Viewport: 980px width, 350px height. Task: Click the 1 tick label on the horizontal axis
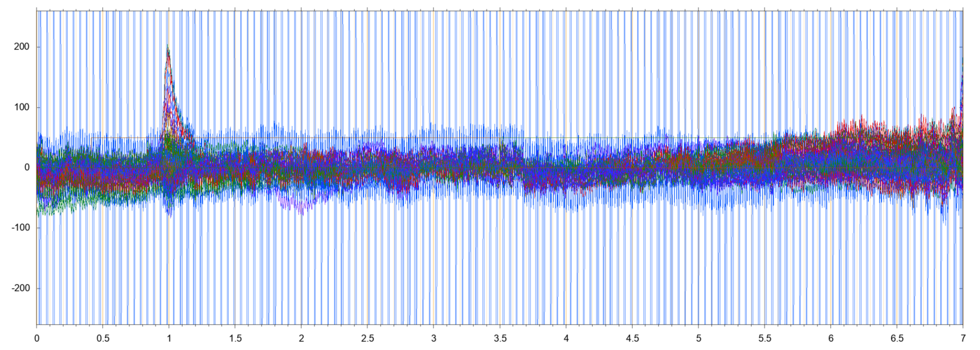pyautogui.click(x=169, y=337)
